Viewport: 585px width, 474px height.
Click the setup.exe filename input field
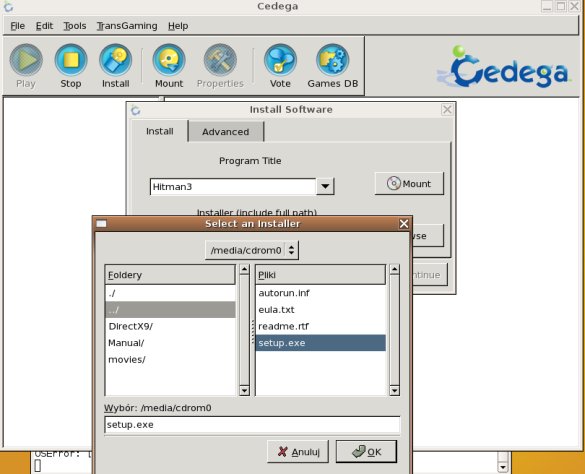point(252,425)
